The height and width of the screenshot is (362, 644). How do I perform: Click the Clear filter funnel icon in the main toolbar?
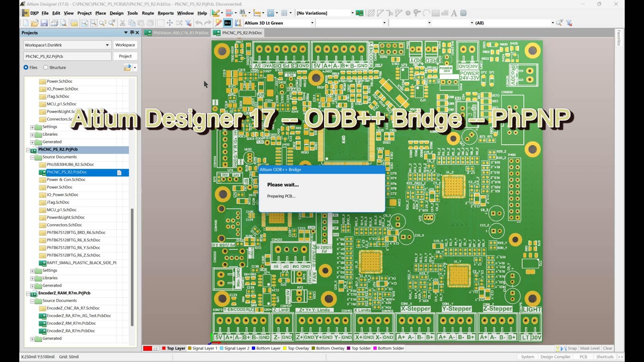[x=188, y=23]
